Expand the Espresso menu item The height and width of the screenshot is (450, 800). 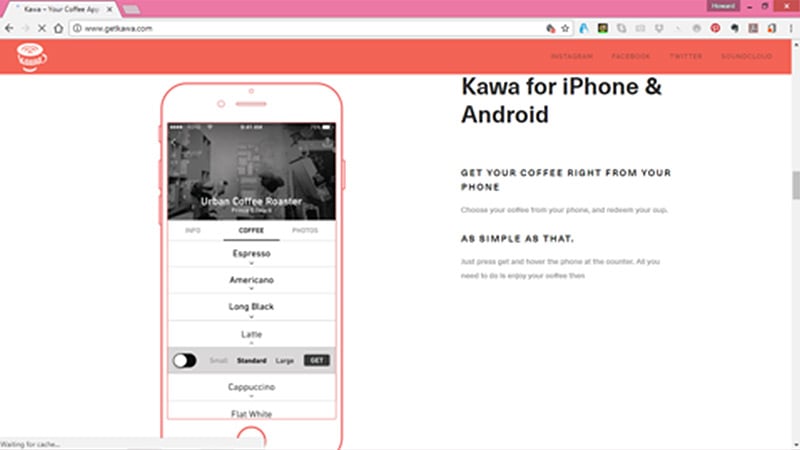pyautogui.click(x=252, y=254)
